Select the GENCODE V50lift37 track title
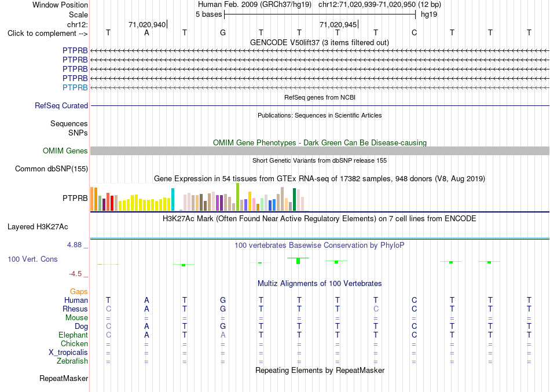Viewport: 550px width, 392px height. point(319,42)
